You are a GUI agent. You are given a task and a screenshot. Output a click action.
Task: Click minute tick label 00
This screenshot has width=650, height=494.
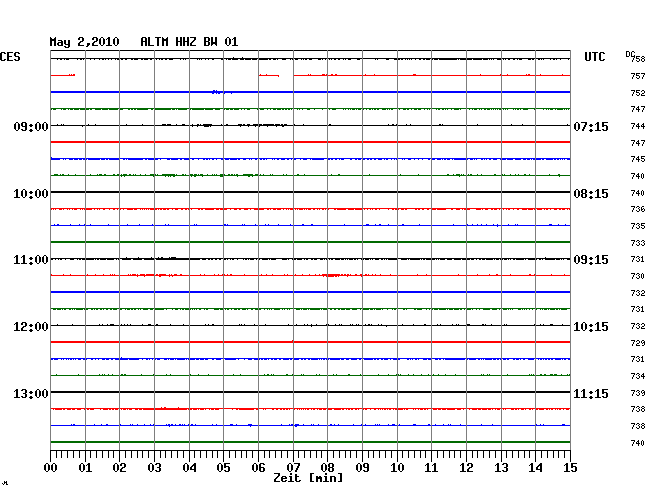(x=50, y=468)
